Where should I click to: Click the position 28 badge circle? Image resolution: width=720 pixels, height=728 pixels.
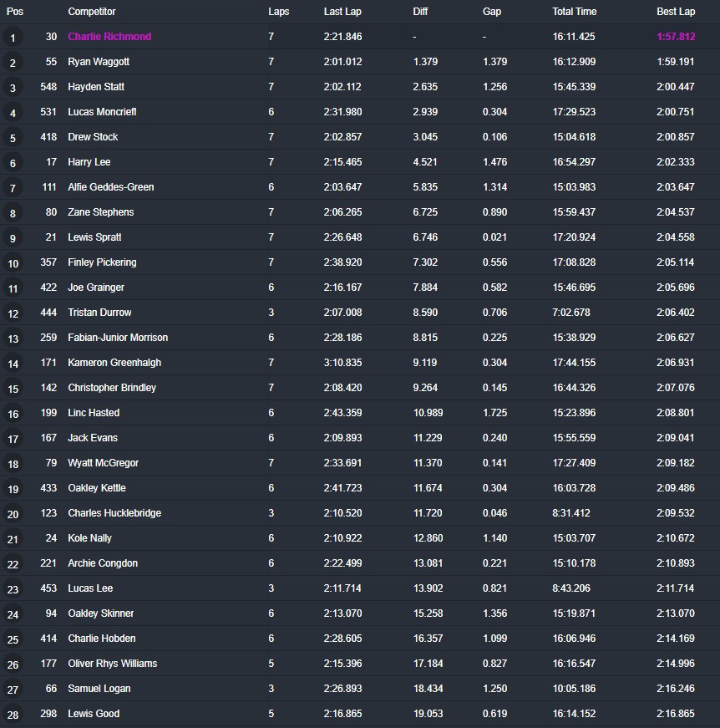click(13, 715)
